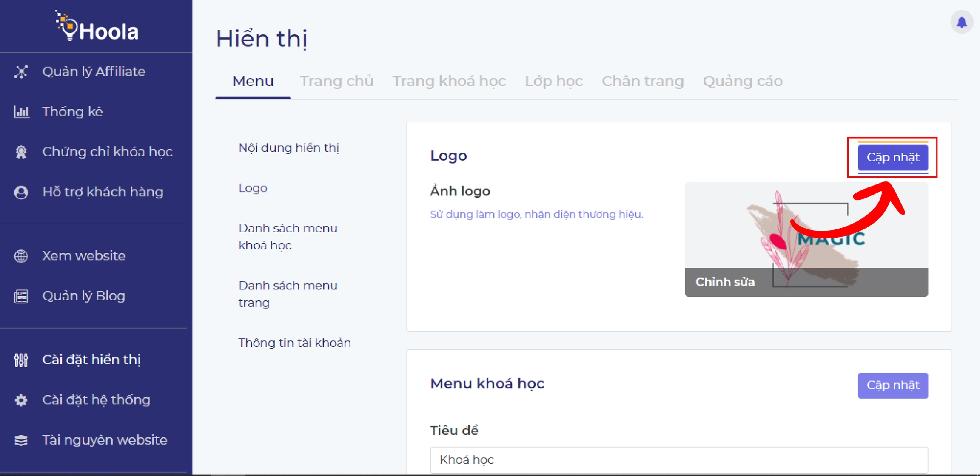
Task: Select the Hỗ trợ khách hàng user icon
Action: point(21,192)
